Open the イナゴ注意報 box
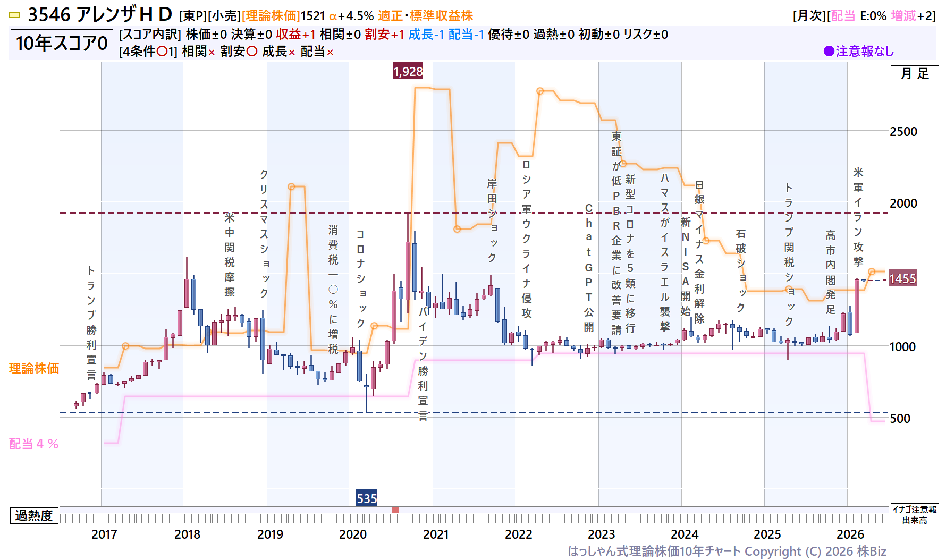The width and height of the screenshot is (946, 560). [915, 510]
